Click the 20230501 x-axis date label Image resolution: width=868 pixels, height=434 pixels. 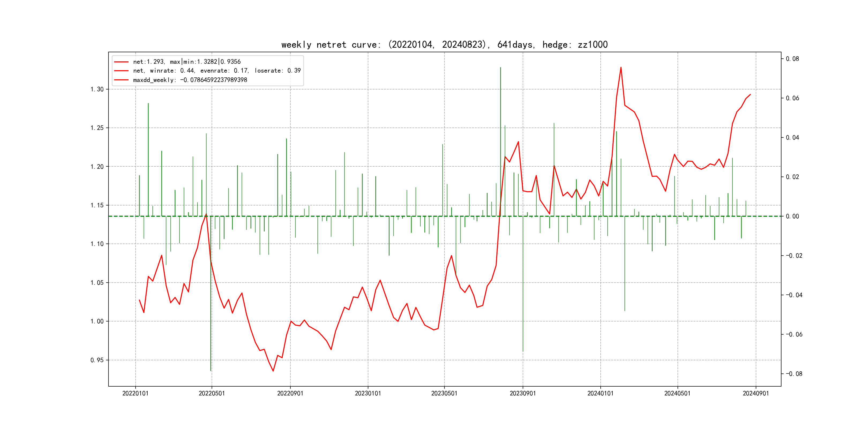tap(444, 393)
